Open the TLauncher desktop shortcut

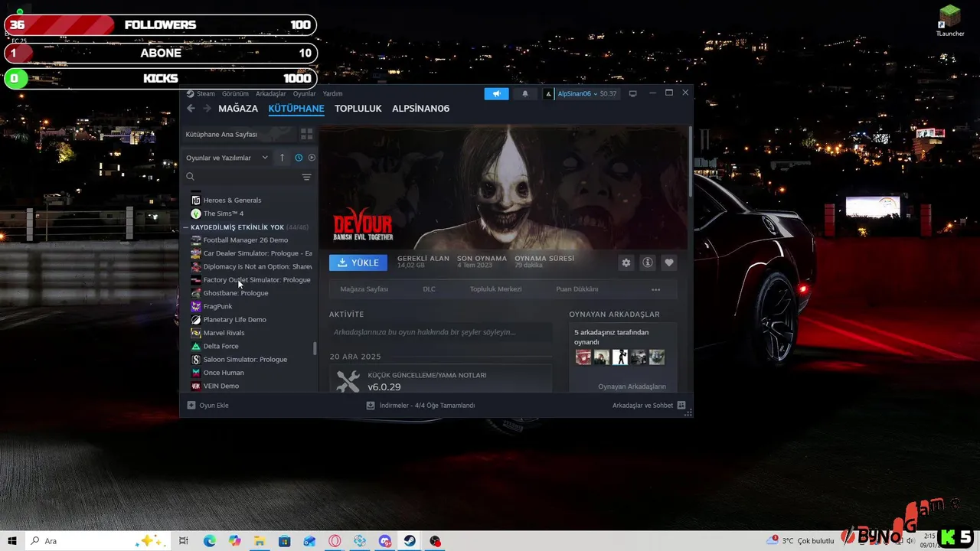[950, 21]
